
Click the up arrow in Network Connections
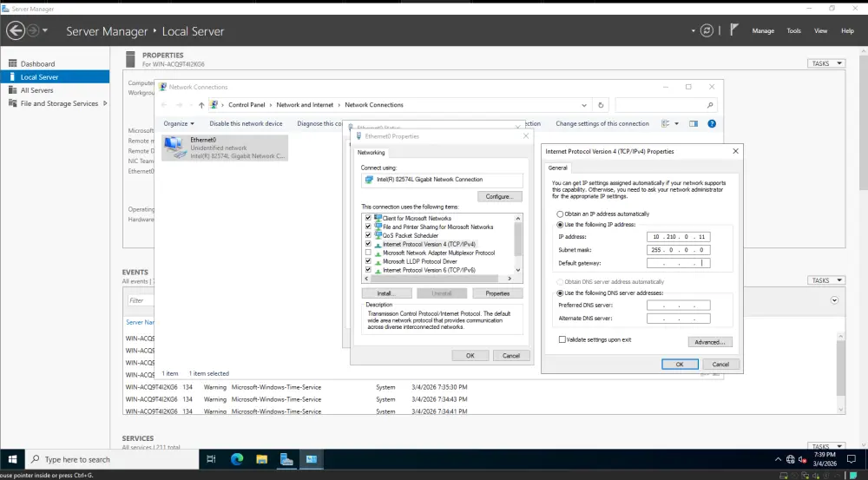point(201,105)
